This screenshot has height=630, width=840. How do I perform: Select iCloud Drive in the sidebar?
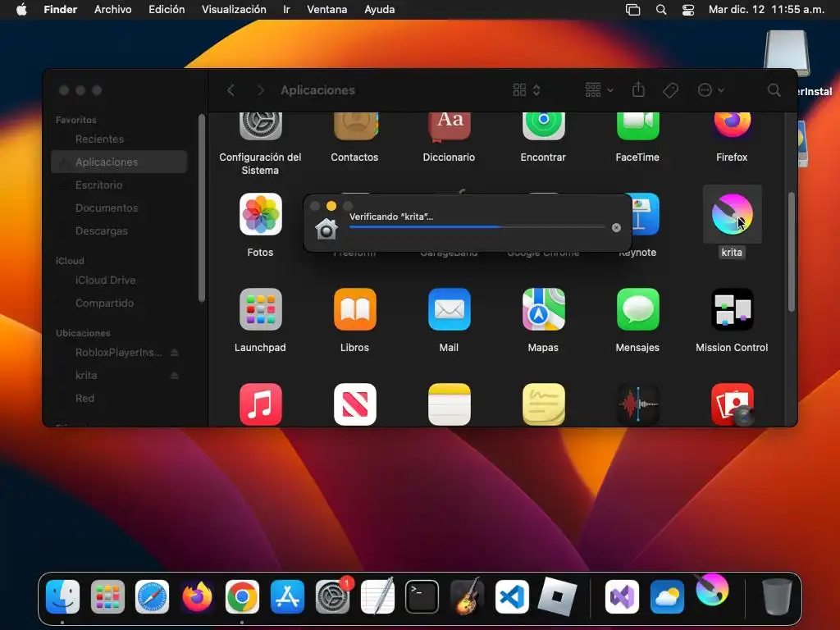click(x=119, y=281)
